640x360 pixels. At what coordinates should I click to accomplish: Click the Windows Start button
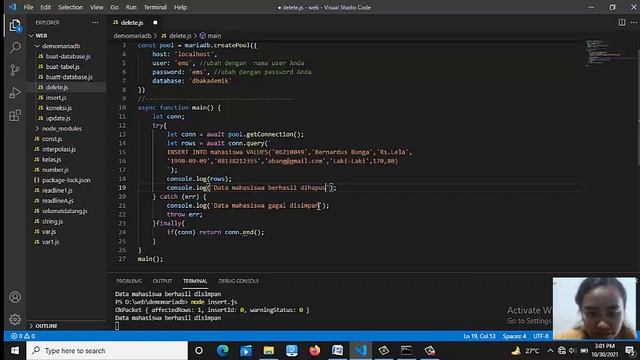click(15, 351)
